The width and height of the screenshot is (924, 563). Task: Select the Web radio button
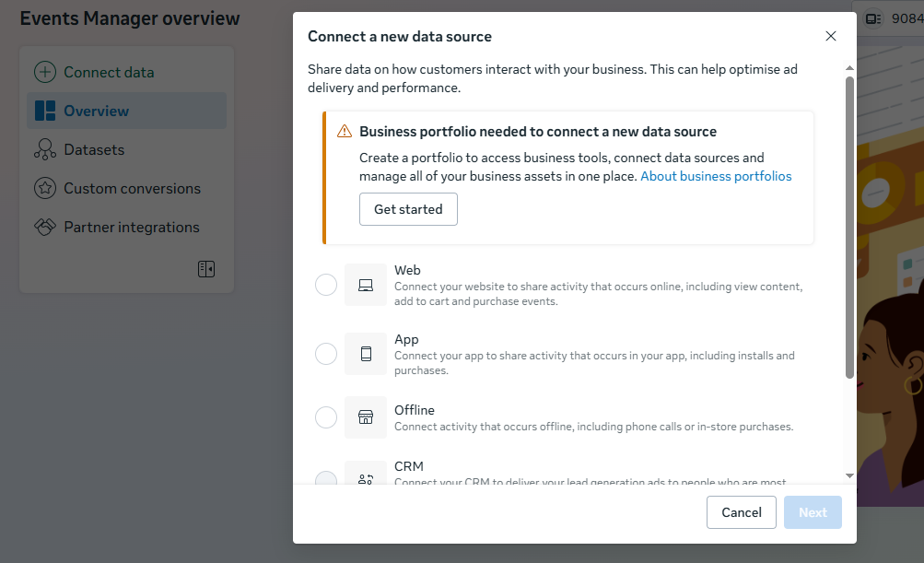pos(326,285)
